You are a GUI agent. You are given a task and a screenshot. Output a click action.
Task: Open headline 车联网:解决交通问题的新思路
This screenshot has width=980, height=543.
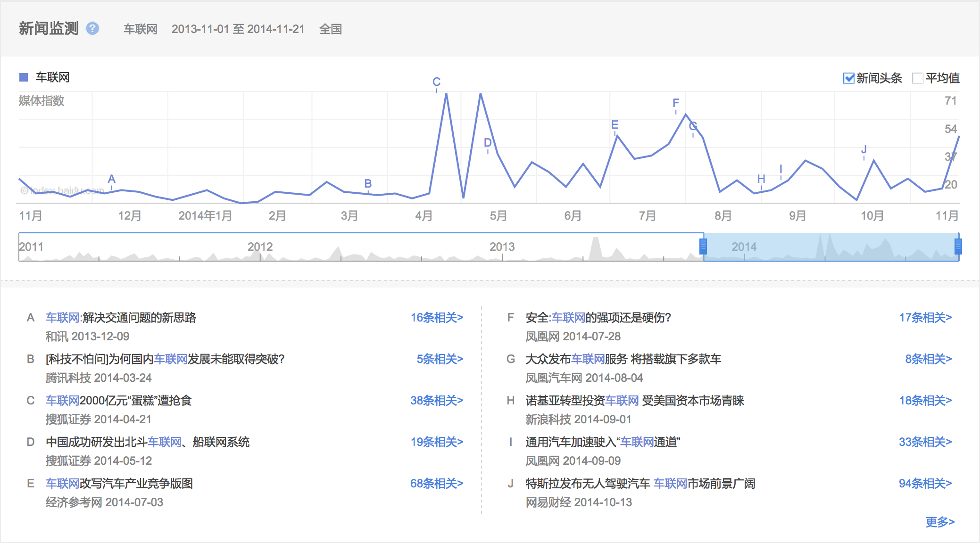[x=121, y=318]
